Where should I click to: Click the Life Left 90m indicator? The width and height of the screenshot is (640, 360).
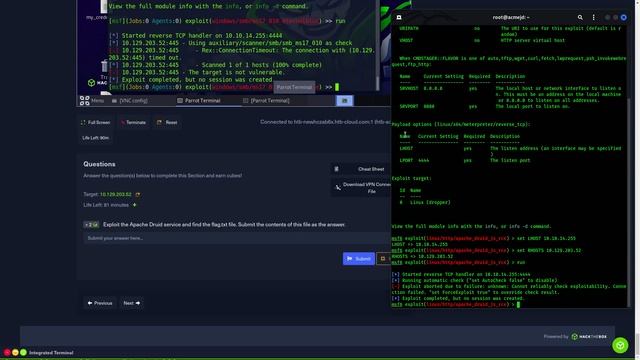pyautogui.click(x=96, y=138)
